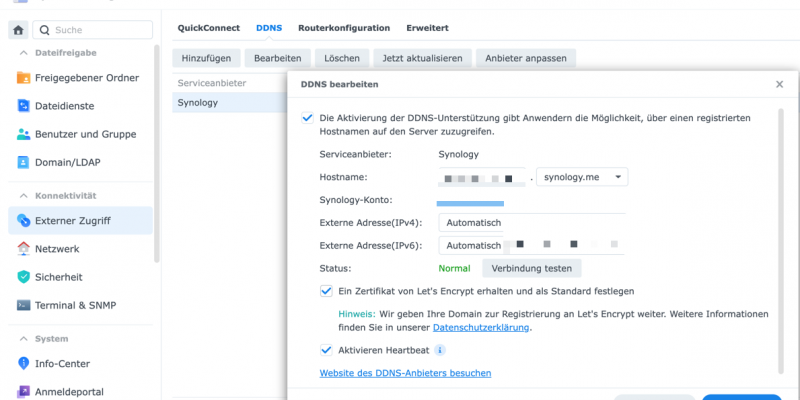800x400 pixels.
Task: Open Benutzer und Gruppe settings
Action: tap(85, 134)
